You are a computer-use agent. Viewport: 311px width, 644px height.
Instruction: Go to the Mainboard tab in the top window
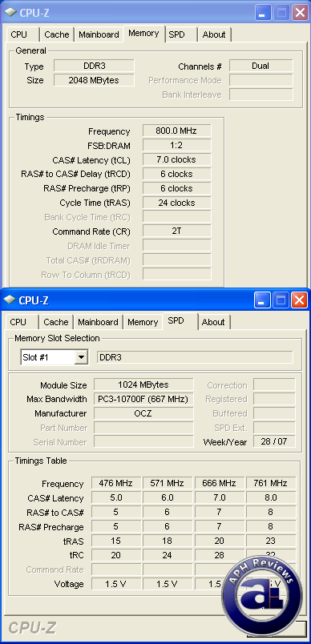point(99,34)
